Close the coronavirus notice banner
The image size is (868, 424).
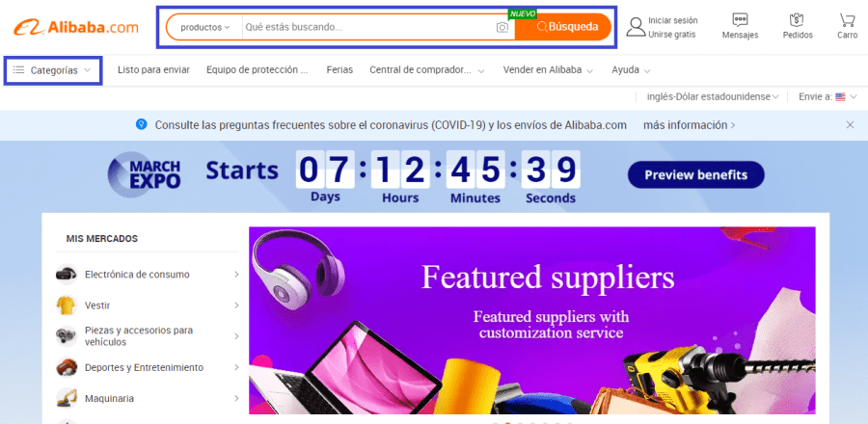click(x=850, y=125)
